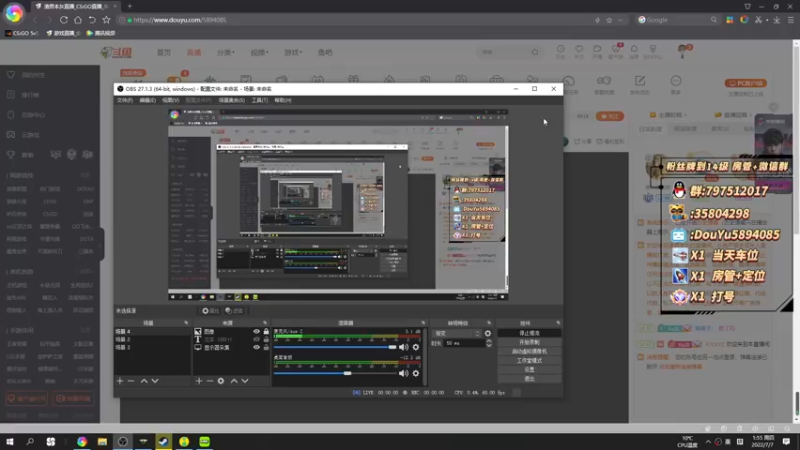Open source properties gear in Sources toolbar
The height and width of the screenshot is (450, 800).
221,381
